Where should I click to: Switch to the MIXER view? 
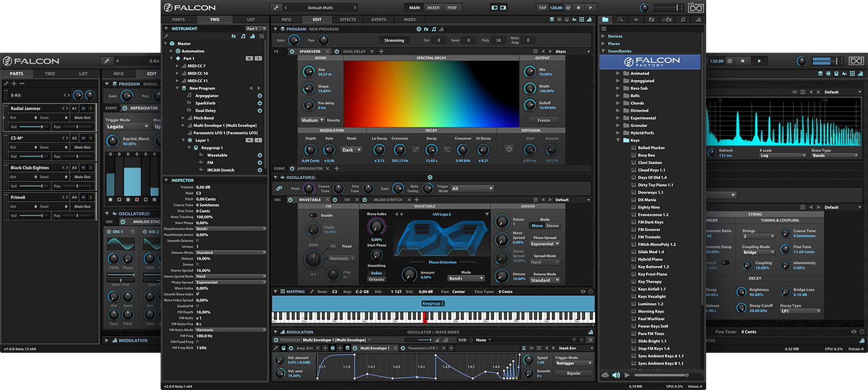coord(433,7)
